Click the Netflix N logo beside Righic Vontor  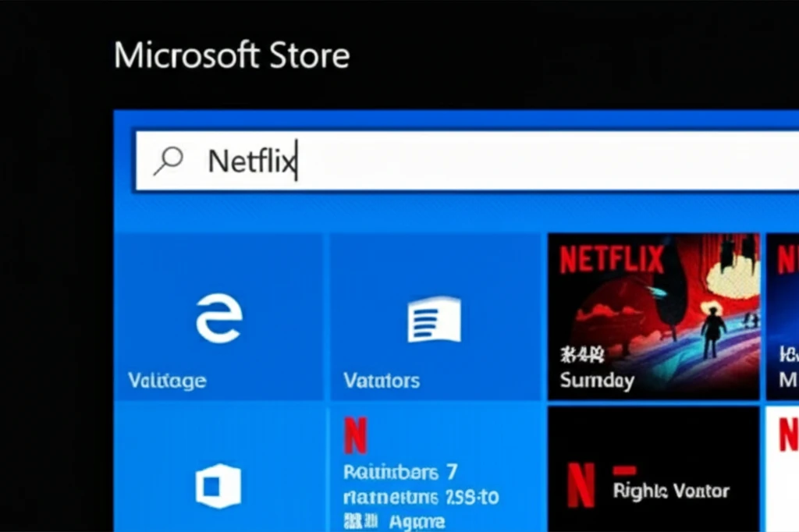coord(581,485)
